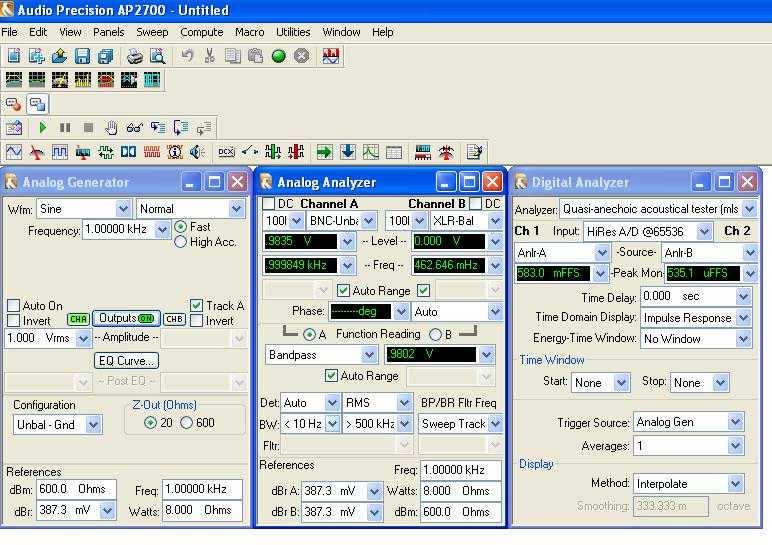772x545 pixels.
Task: Open the Averages dropdown
Action: click(x=736, y=446)
